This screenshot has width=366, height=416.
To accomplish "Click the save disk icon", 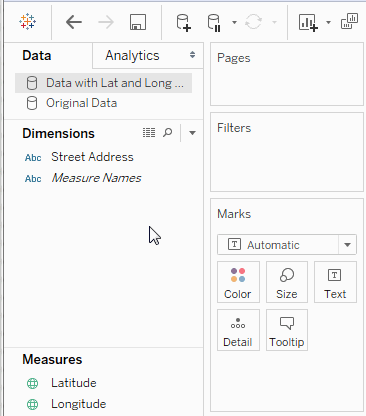I will (x=138, y=22).
